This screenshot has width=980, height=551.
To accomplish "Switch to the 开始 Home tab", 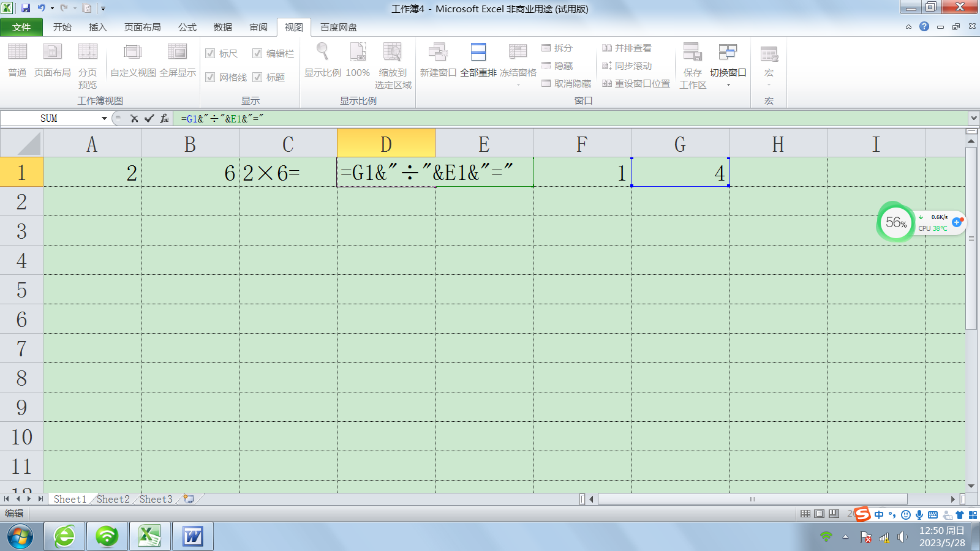I will click(62, 27).
